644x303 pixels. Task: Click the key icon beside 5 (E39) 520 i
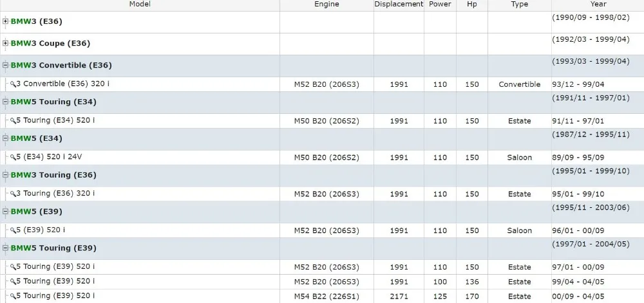coord(13,230)
